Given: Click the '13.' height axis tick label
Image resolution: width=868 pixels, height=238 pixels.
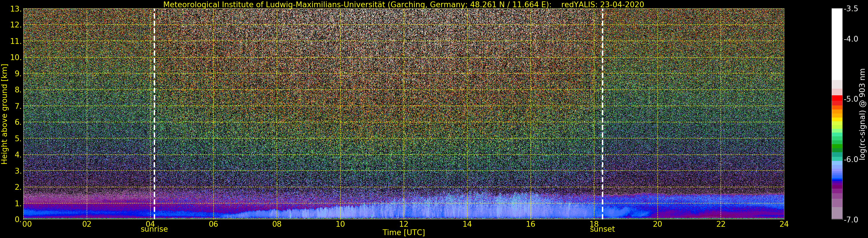Looking at the screenshot, I should click(16, 9).
